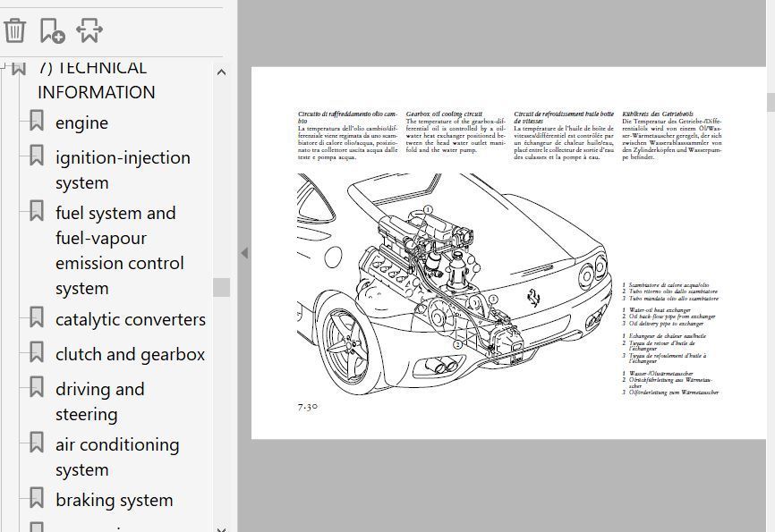Select '7) TECHNICAL INFORMATION' bookmark heading

97,80
